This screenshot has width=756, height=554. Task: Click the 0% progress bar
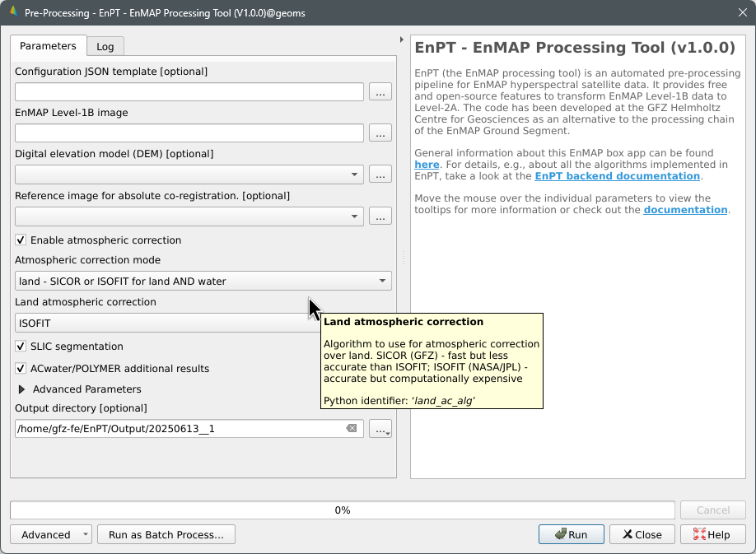(x=341, y=510)
